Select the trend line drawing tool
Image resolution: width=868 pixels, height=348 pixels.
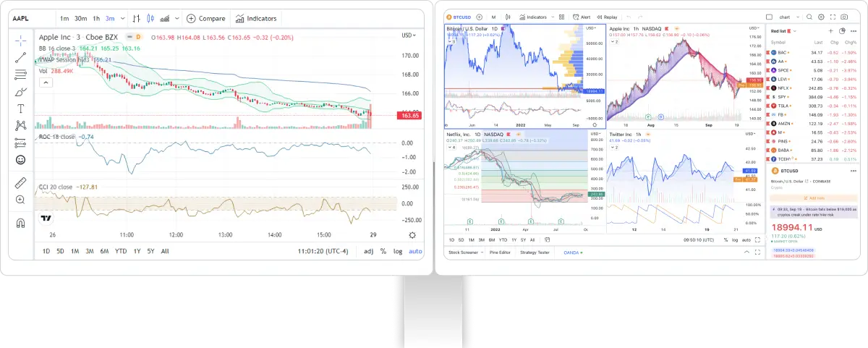21,57
